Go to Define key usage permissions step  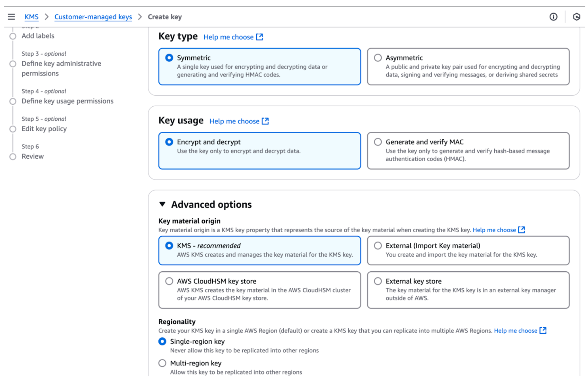[x=67, y=101]
